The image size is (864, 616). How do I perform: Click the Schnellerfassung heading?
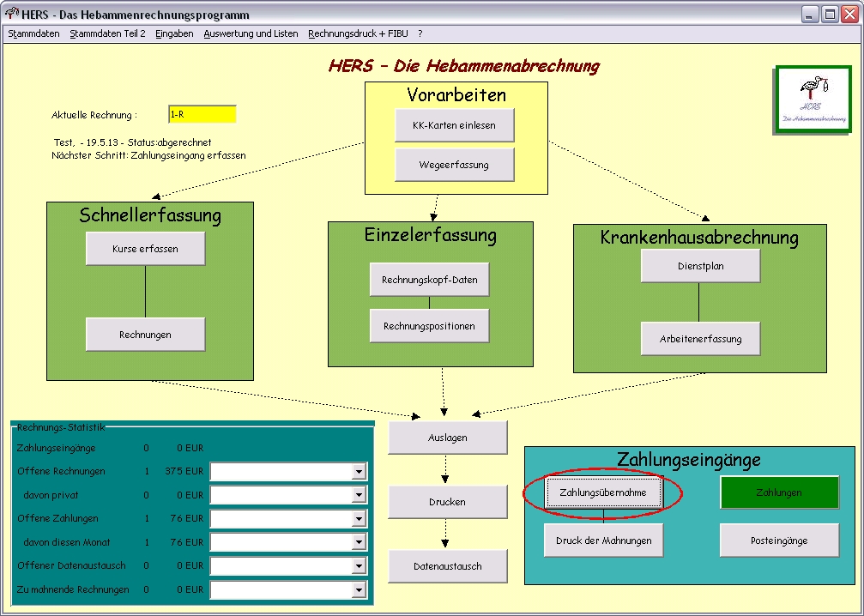point(150,215)
